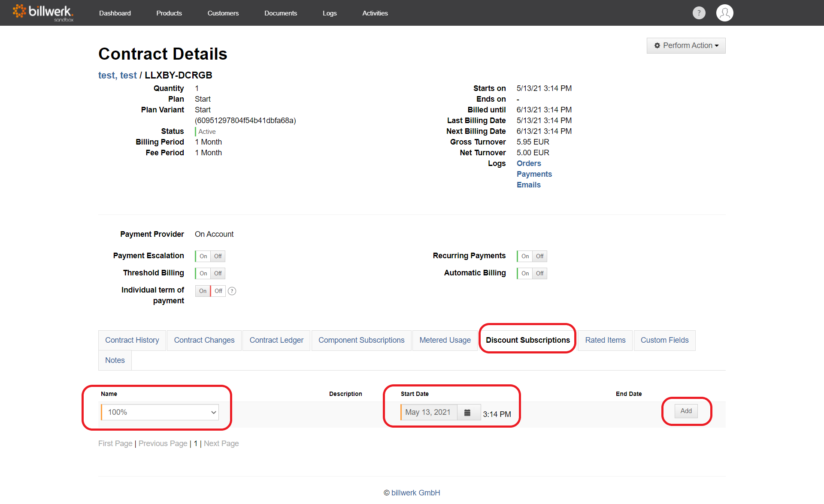
Task: Click the Name column header
Action: coord(109,394)
